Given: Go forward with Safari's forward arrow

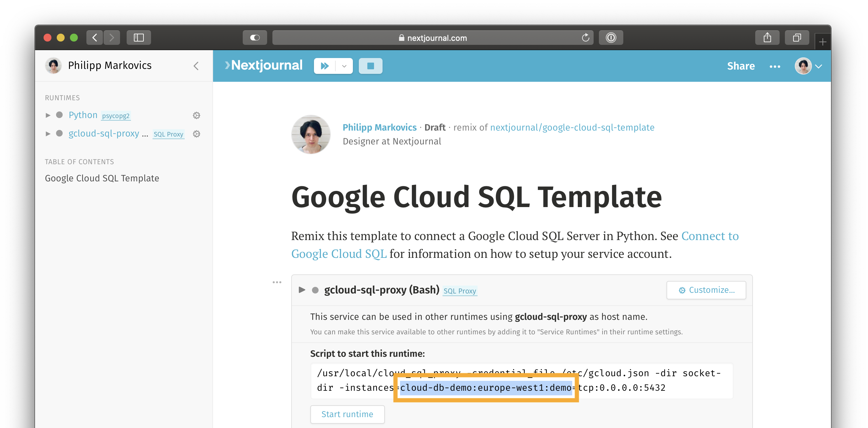Looking at the screenshot, I should 111,37.
